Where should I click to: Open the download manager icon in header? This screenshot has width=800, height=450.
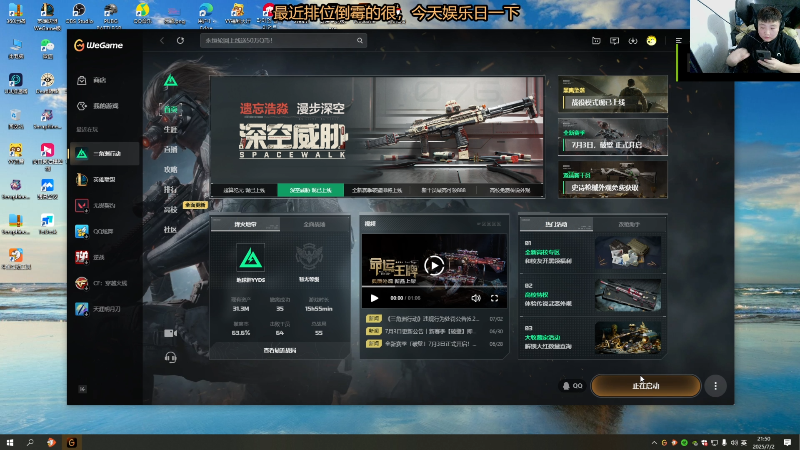pyautogui.click(x=633, y=40)
